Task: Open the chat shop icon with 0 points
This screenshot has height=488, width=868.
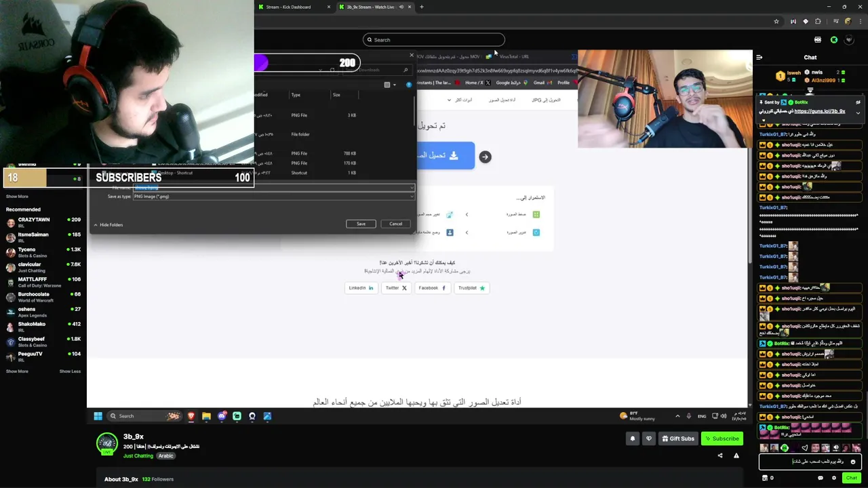Action: coord(768,478)
